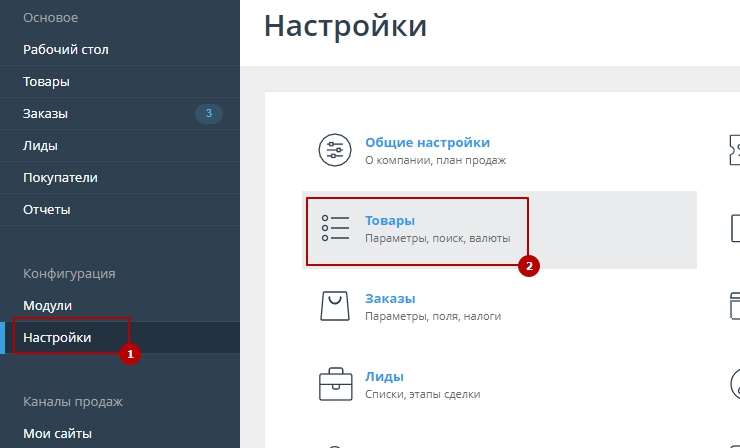Viewport: 740px width, 448px height.
Task: Open Мои сайты under Каналы продаж
Action: (57, 434)
